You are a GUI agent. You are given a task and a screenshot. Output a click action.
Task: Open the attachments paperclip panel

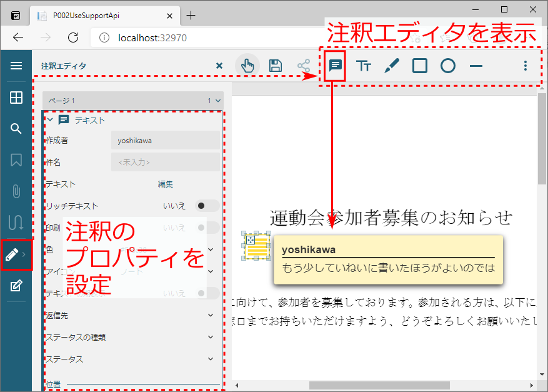tap(16, 191)
